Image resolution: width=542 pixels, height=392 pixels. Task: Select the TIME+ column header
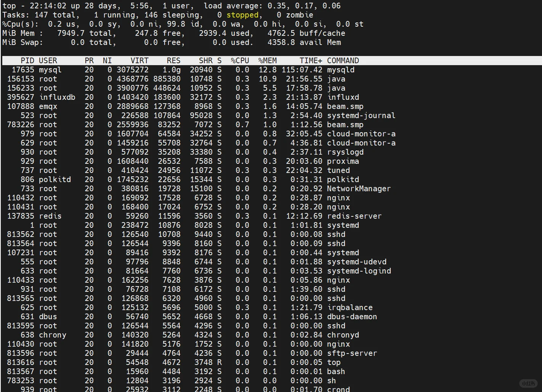[311, 61]
